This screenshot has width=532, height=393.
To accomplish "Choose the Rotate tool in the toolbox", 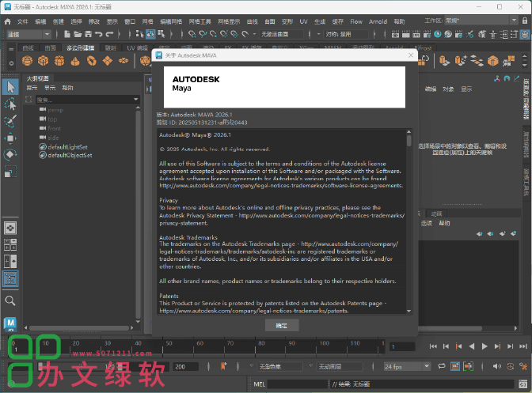I will pyautogui.click(x=10, y=155).
